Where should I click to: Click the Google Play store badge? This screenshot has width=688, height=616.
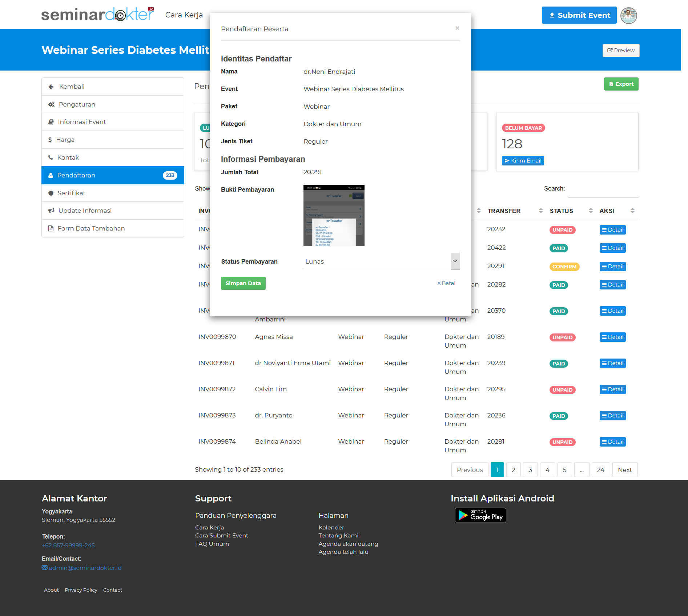(480, 515)
